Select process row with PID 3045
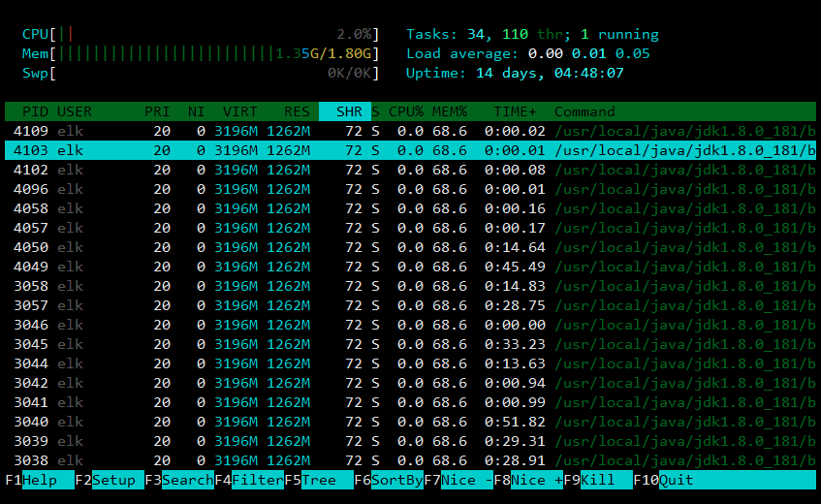Image resolution: width=821 pixels, height=504 pixels. 411,344
